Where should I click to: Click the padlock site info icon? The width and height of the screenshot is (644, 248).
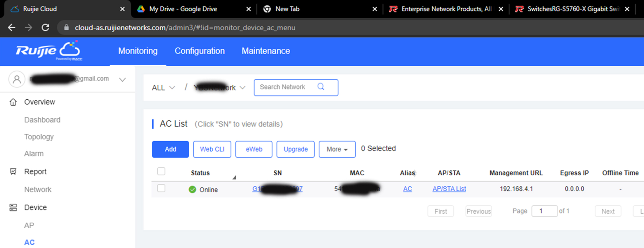pos(66,27)
